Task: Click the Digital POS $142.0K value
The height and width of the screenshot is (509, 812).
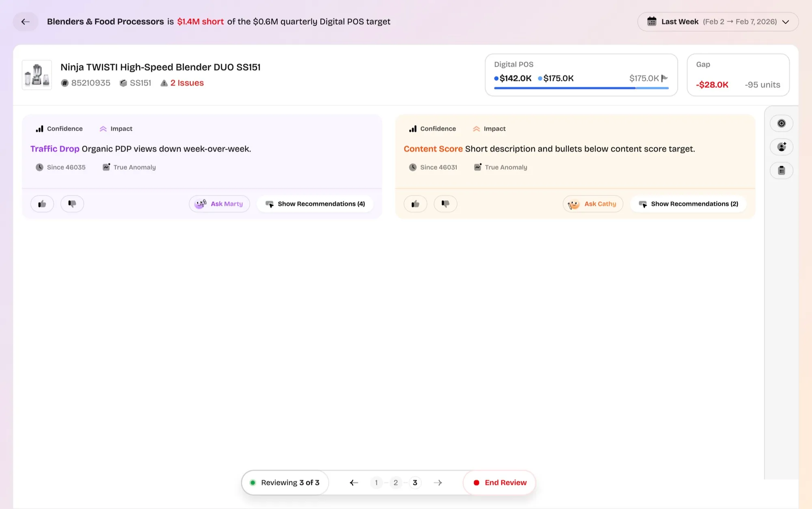Action: pos(515,78)
